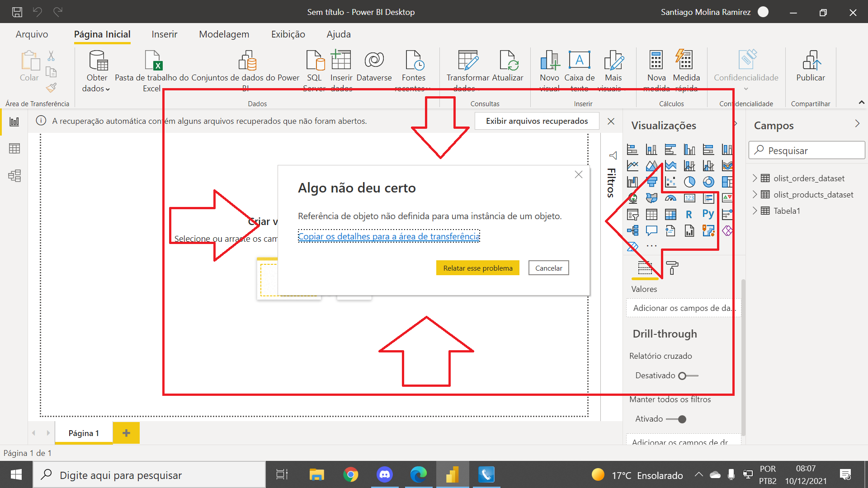The height and width of the screenshot is (488, 868).
Task: Click the Cancelar button in error dialog
Action: (548, 267)
